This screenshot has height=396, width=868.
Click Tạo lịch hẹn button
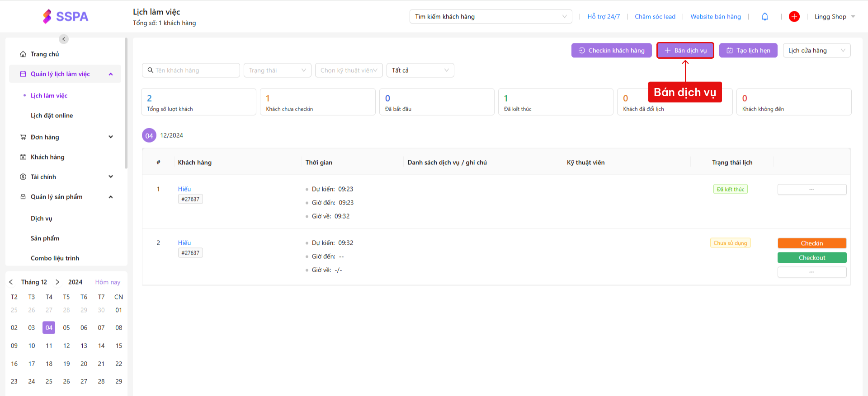[748, 51]
